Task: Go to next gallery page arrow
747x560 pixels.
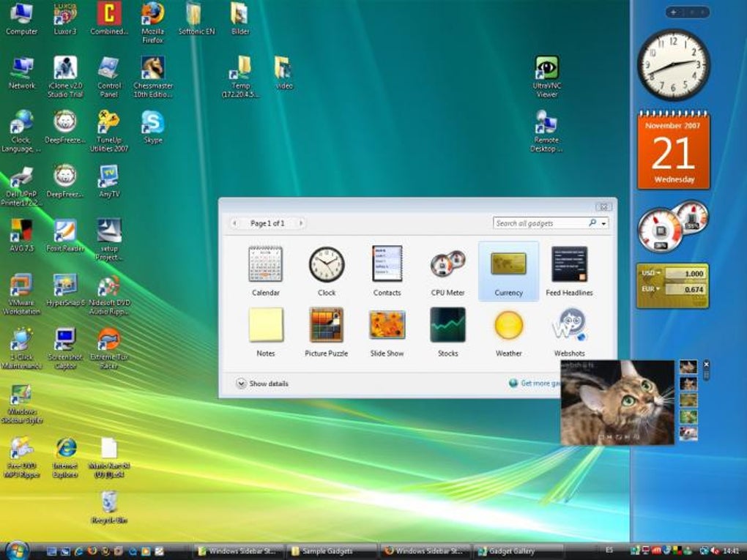Action: [300, 223]
